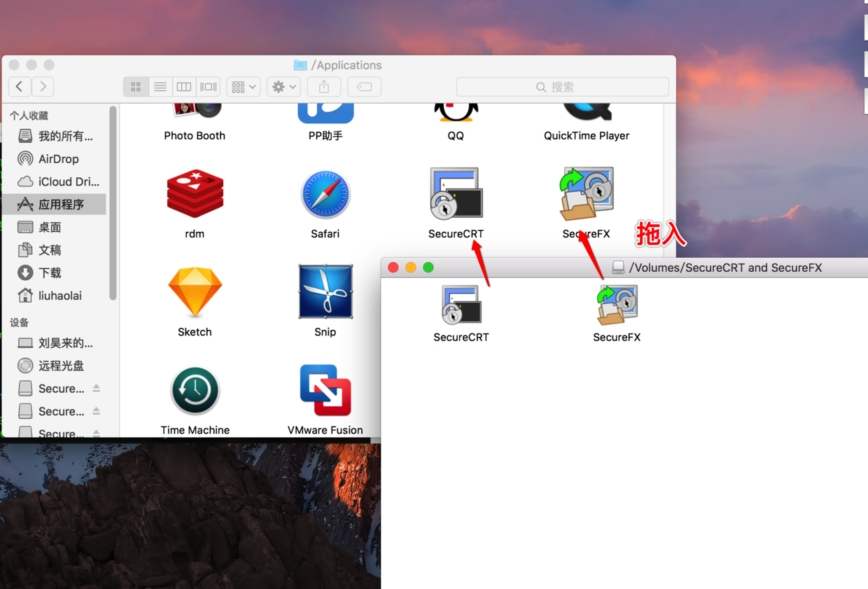
Task: Click the QuickTime Player label
Action: [587, 136]
